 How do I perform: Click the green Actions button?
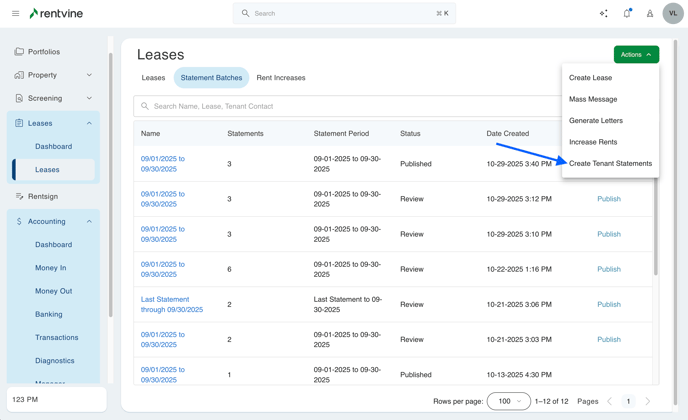point(636,55)
